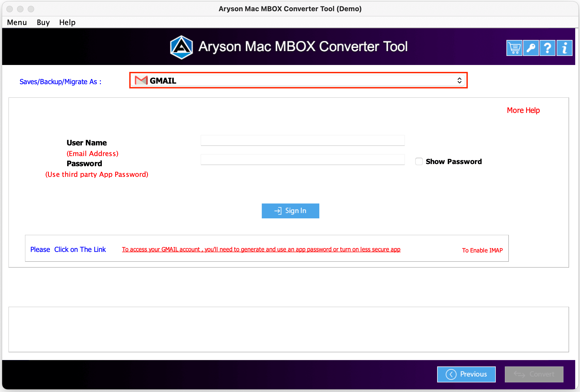Open the Menu menu
The image size is (580, 392).
pos(17,22)
